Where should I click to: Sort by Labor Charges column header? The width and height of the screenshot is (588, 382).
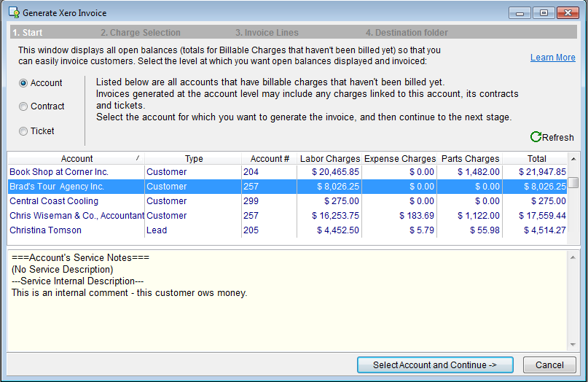tap(329, 158)
